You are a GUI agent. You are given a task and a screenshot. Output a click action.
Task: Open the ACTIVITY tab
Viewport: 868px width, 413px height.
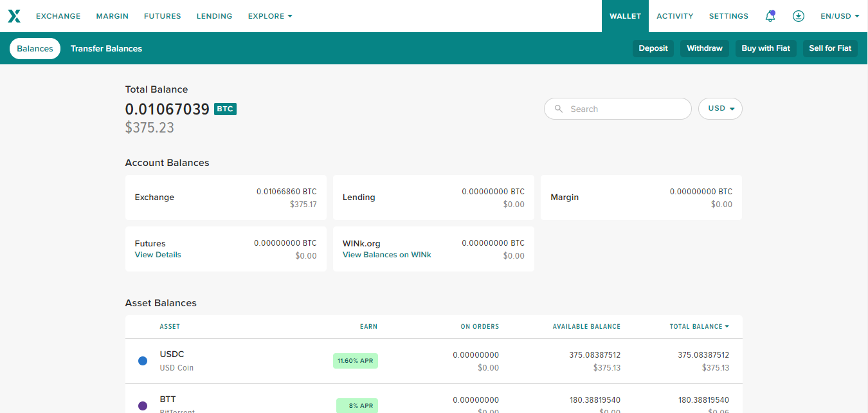coord(674,16)
